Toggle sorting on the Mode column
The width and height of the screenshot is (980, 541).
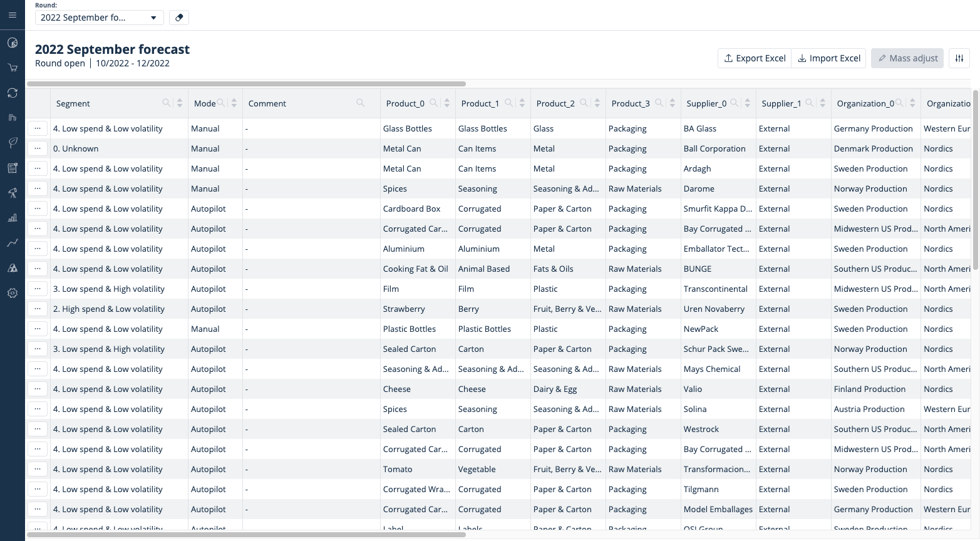click(234, 103)
